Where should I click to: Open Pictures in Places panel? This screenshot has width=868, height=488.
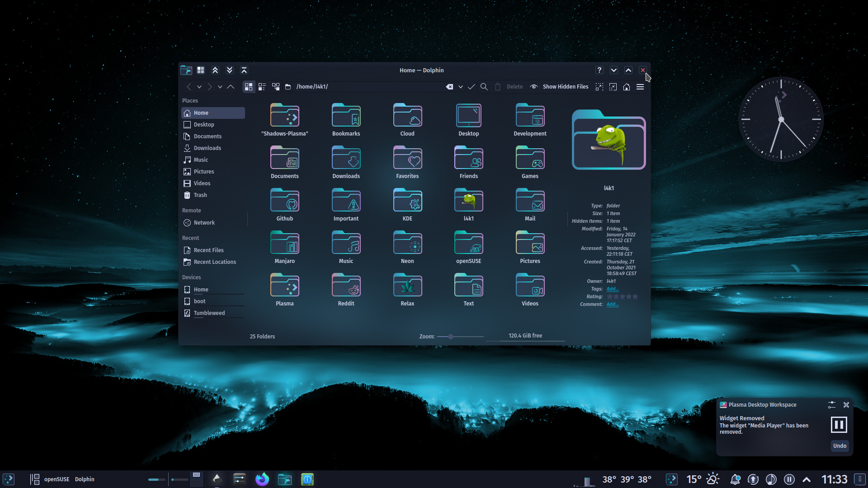point(213,172)
